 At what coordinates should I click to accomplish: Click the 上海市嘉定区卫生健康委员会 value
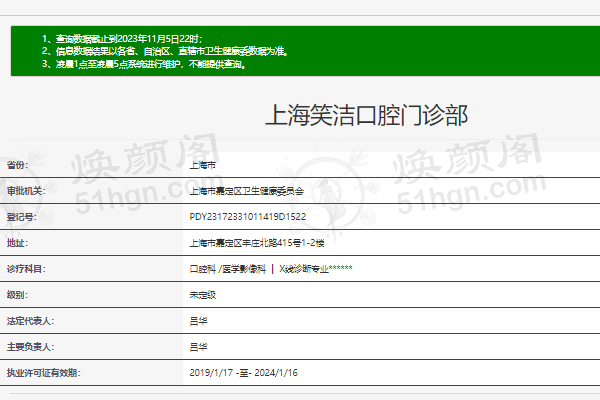(x=246, y=191)
